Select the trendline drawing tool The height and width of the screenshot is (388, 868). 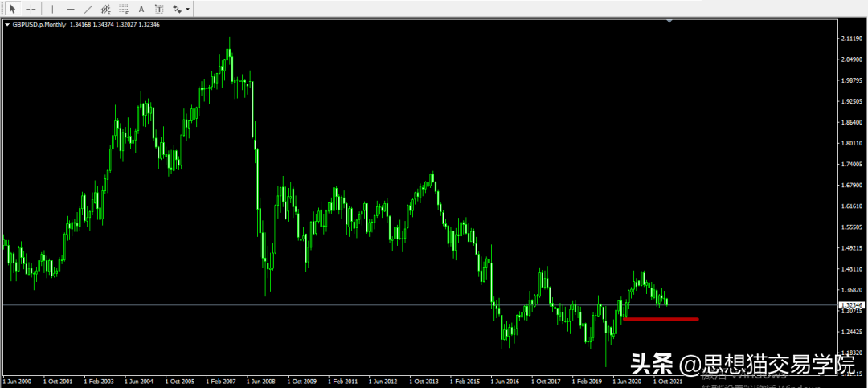coord(88,9)
